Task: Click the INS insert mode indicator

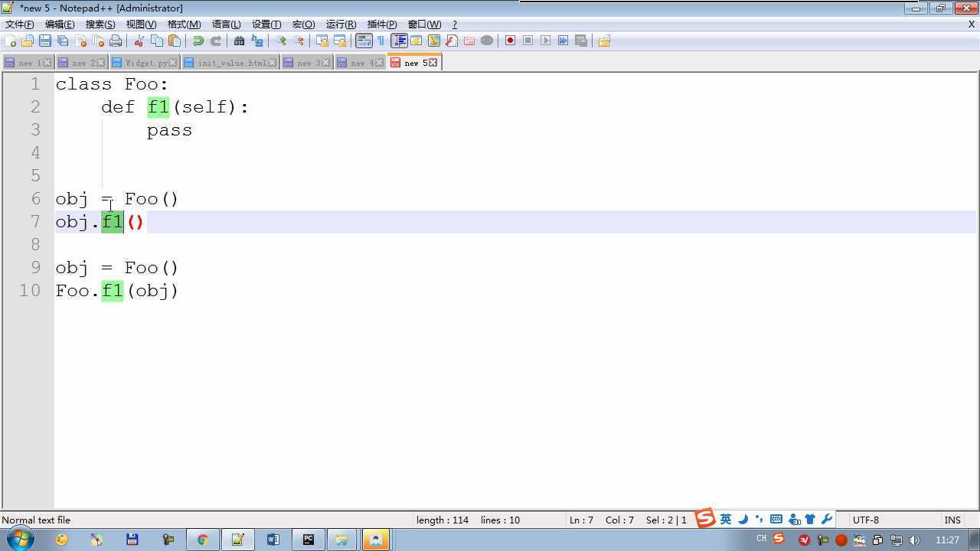Action: [x=952, y=520]
